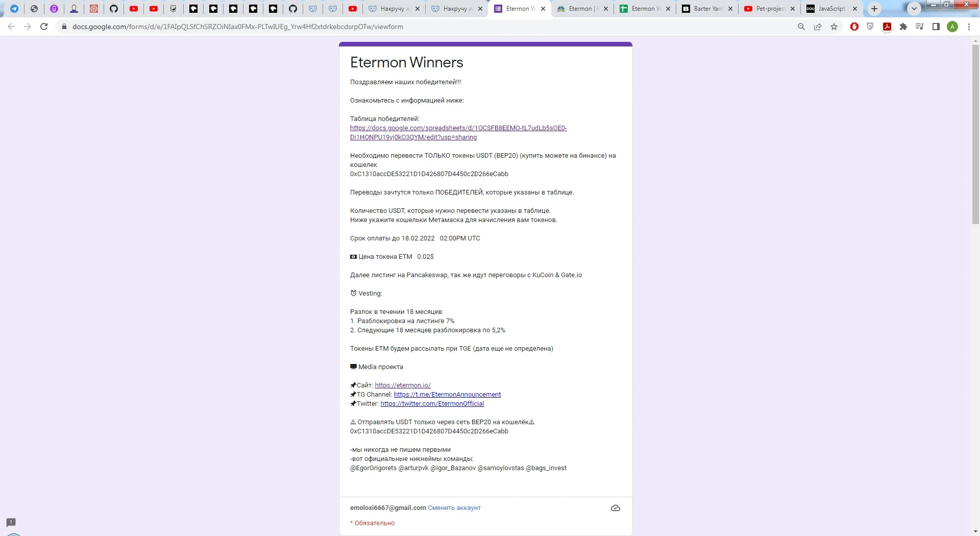This screenshot has width=980, height=536.
Task: Click the Поздравляем наших победителей text
Action: point(406,82)
